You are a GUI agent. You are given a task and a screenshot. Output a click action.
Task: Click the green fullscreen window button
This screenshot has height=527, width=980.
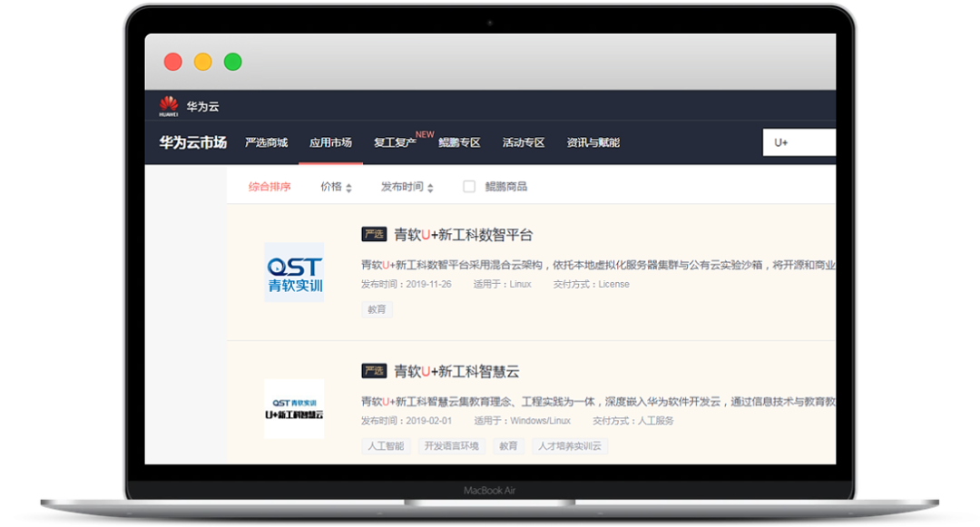coord(233,62)
